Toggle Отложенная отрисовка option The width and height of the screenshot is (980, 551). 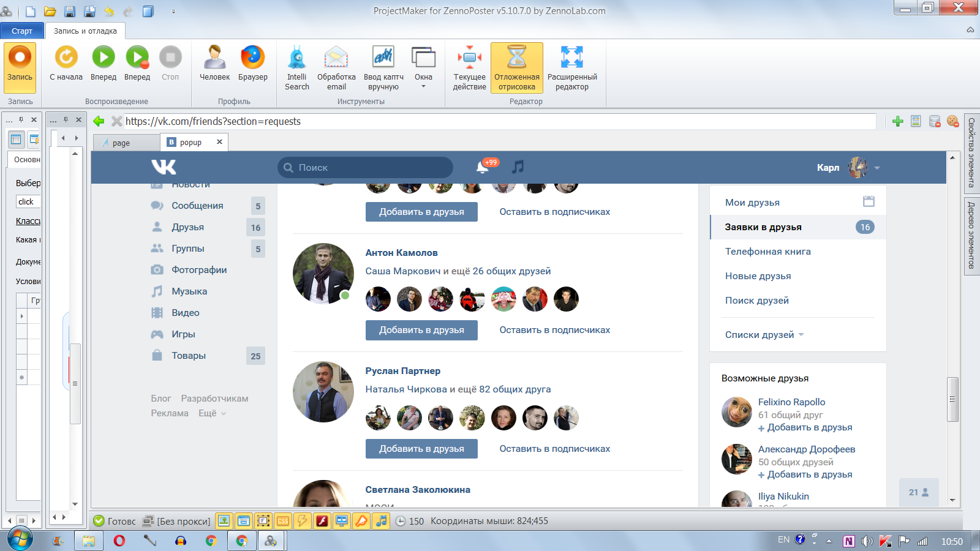(517, 68)
